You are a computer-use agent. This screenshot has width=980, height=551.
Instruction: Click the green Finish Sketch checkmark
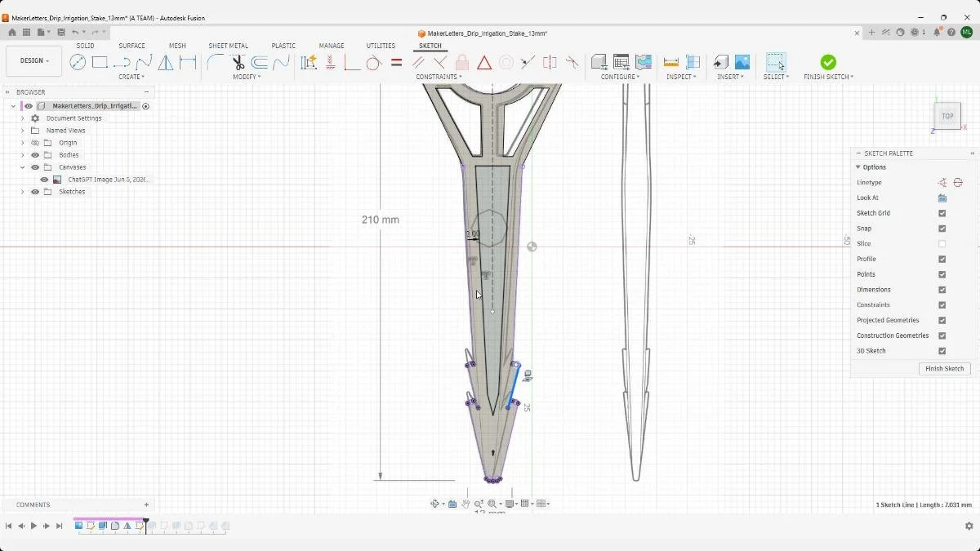[828, 62]
